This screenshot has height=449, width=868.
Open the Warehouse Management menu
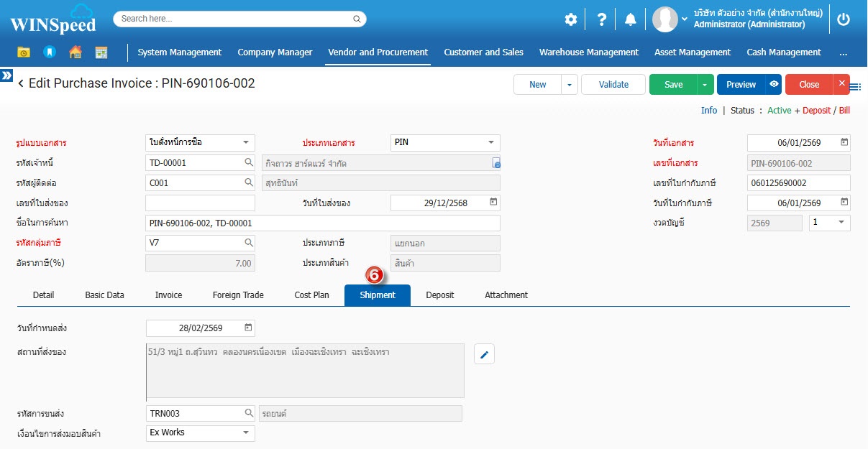[588, 52]
